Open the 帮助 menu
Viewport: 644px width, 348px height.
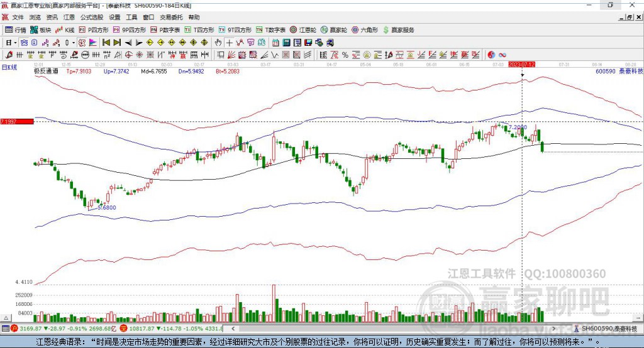coord(194,17)
